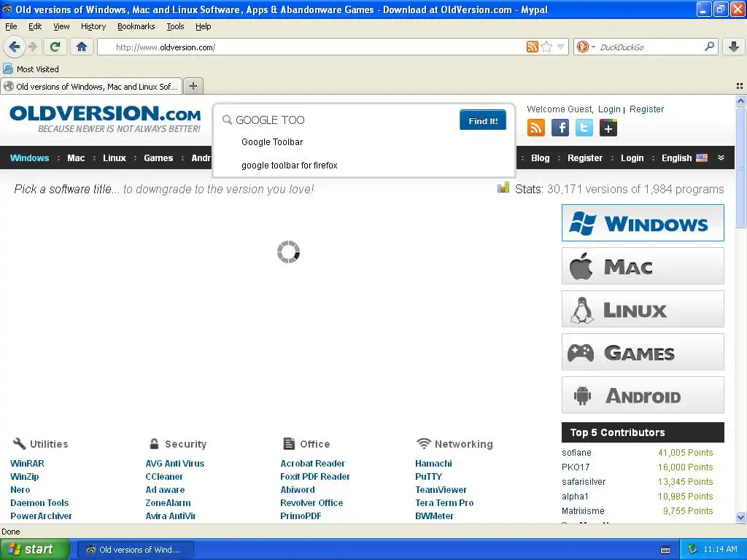The width and height of the screenshot is (747, 560).
Task: Expand the double-chevron in navigation bar
Action: click(x=721, y=157)
